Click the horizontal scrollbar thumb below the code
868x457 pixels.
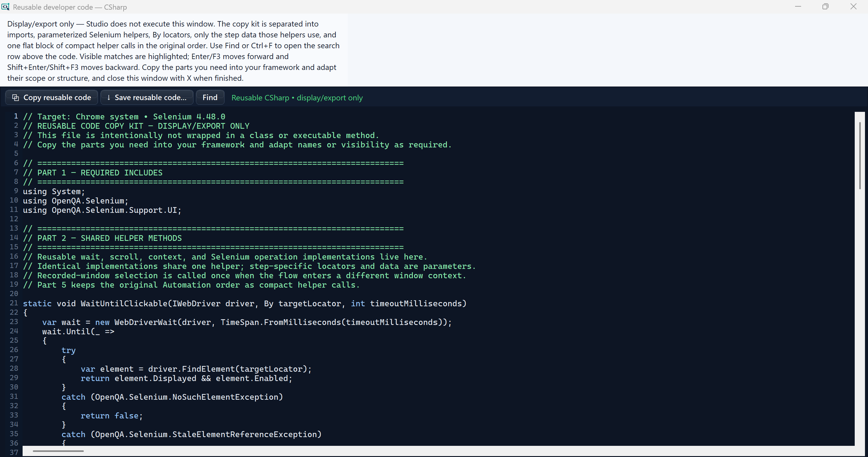point(58,451)
